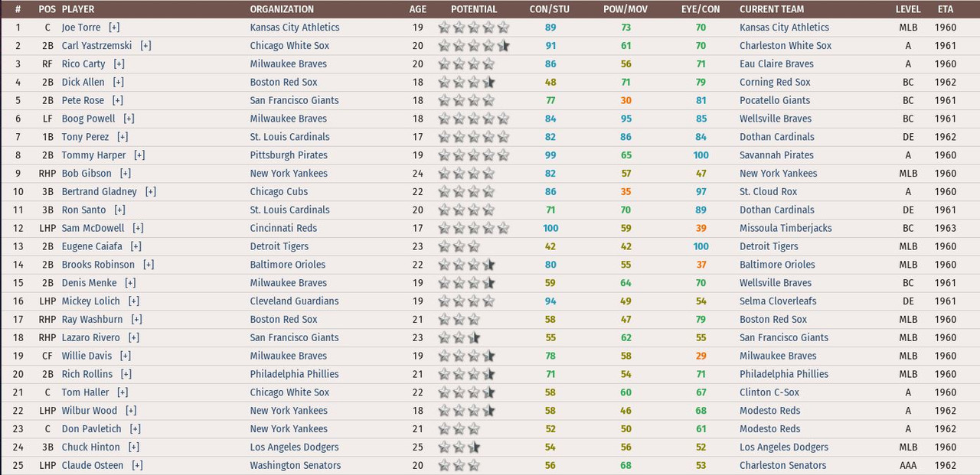Open the Pocatello Giants team link
The height and width of the screenshot is (475, 980).
775,101
